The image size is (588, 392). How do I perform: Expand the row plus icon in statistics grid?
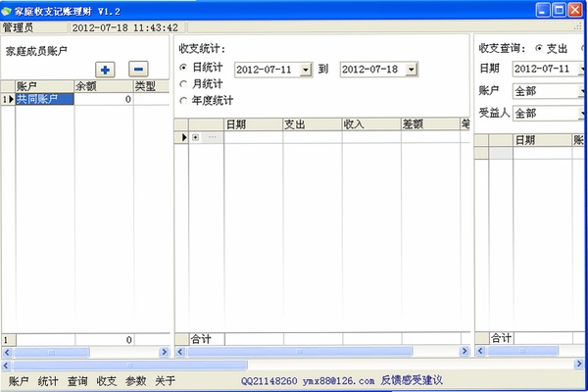point(195,137)
